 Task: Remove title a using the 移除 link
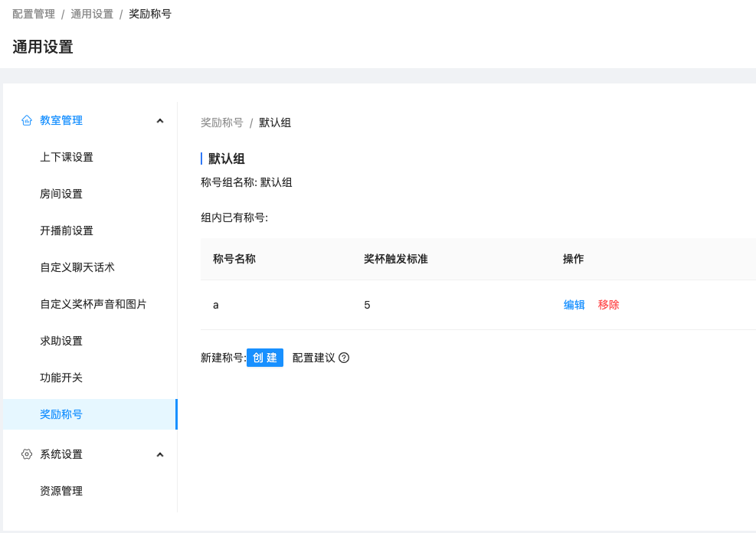coord(607,304)
